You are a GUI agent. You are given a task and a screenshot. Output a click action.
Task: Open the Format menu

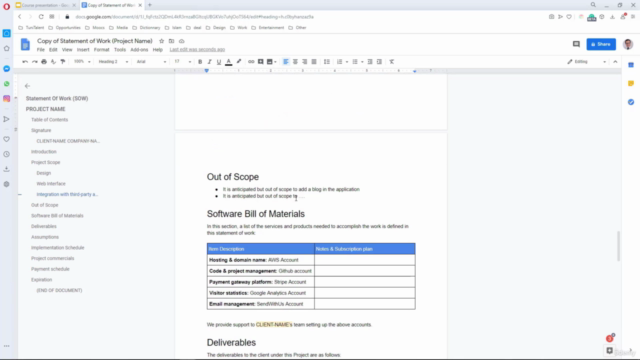[101, 50]
